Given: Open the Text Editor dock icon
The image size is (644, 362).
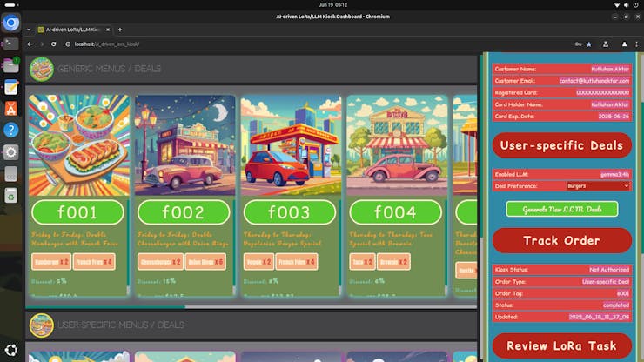Looking at the screenshot, I should [x=11, y=87].
